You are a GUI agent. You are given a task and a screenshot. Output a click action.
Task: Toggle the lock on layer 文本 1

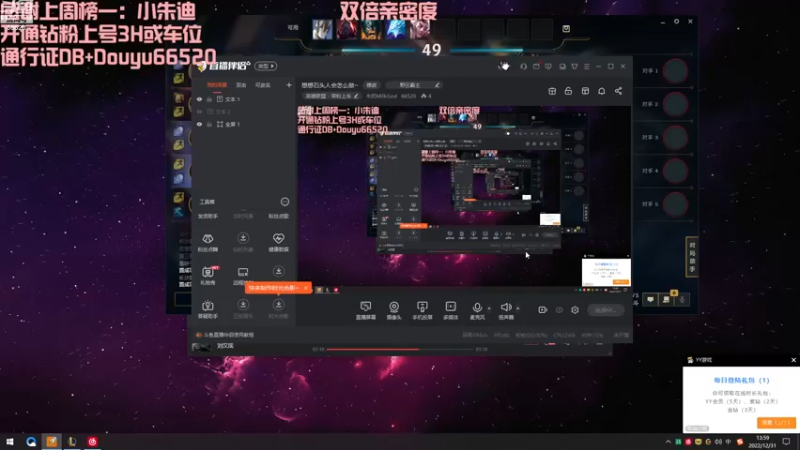209,99
